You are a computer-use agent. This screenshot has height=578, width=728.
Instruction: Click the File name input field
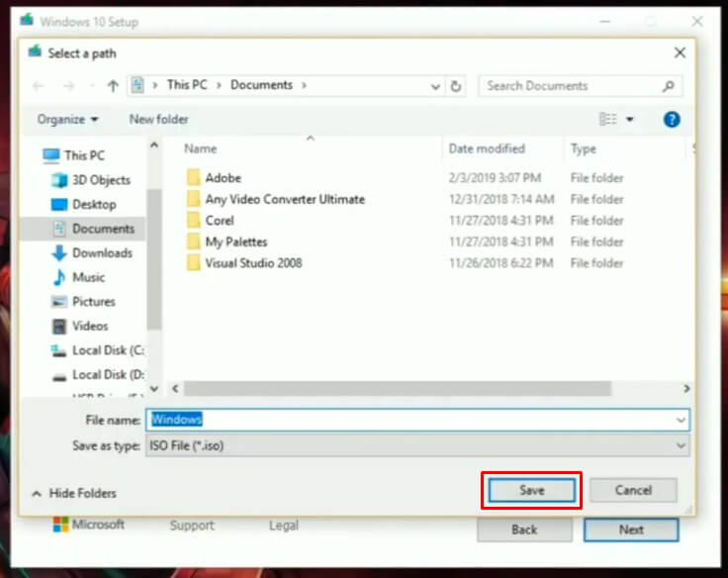pyautogui.click(x=410, y=420)
